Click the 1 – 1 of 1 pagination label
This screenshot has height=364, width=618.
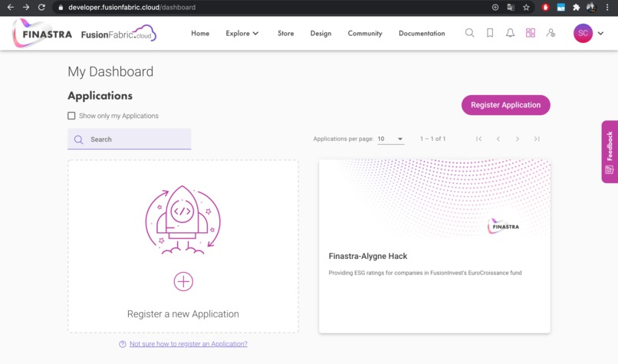[432, 139]
